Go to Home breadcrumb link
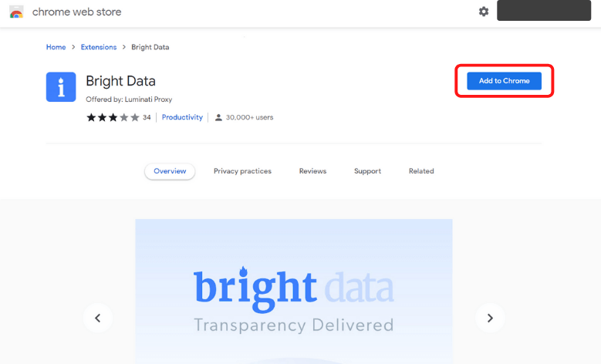 coord(56,47)
